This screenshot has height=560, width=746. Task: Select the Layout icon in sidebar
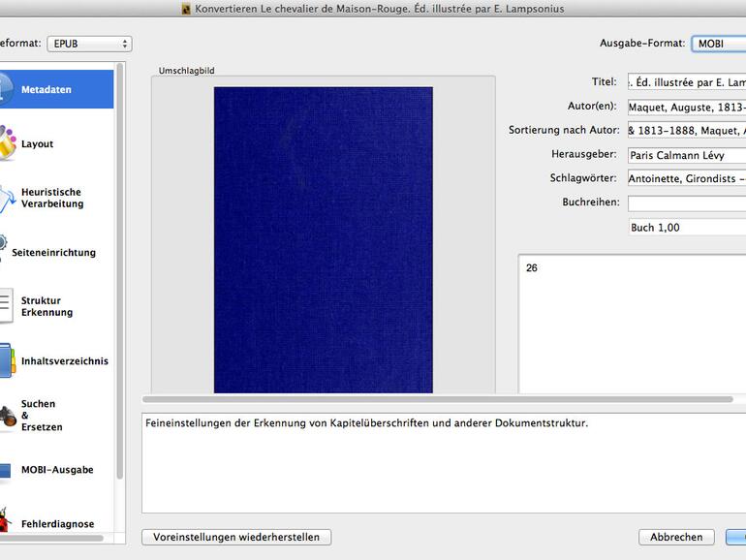[x=6, y=143]
